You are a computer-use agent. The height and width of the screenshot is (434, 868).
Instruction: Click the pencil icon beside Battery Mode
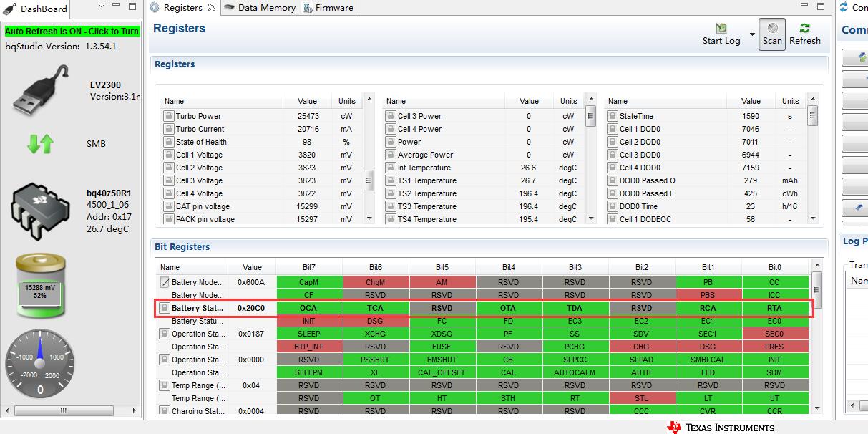pos(165,282)
